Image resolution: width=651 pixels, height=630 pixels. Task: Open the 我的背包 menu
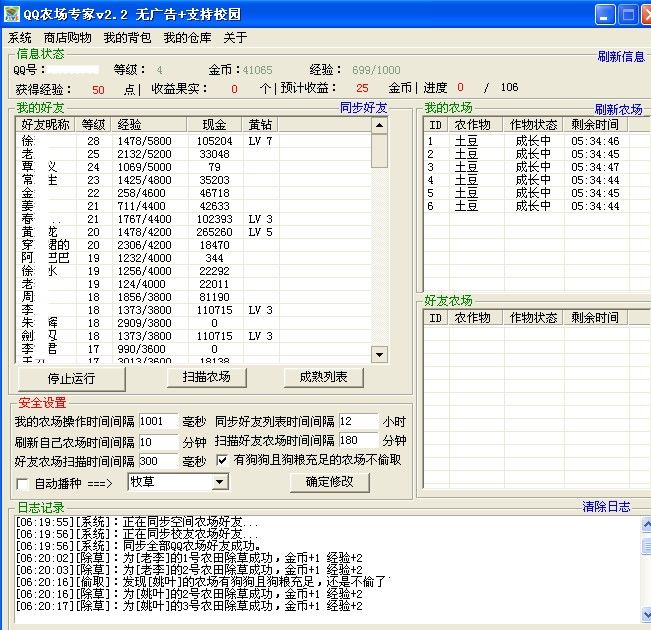click(x=127, y=38)
